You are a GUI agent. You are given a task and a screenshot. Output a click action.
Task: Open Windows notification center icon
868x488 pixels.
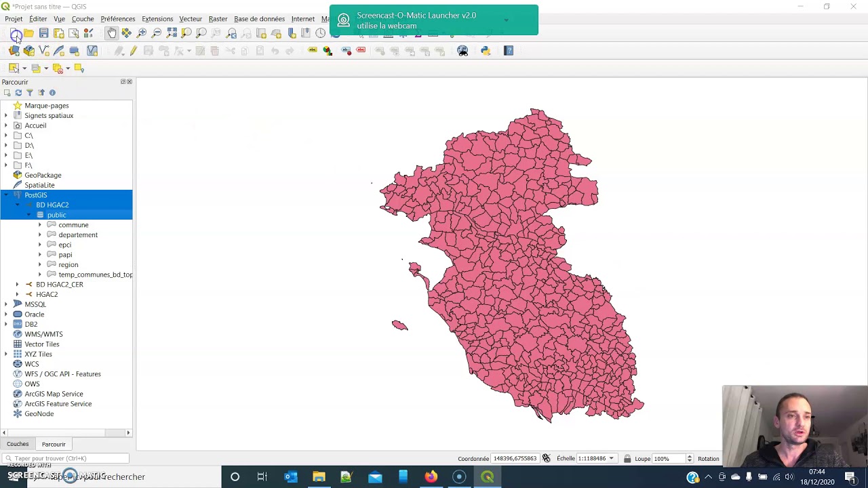(x=850, y=476)
